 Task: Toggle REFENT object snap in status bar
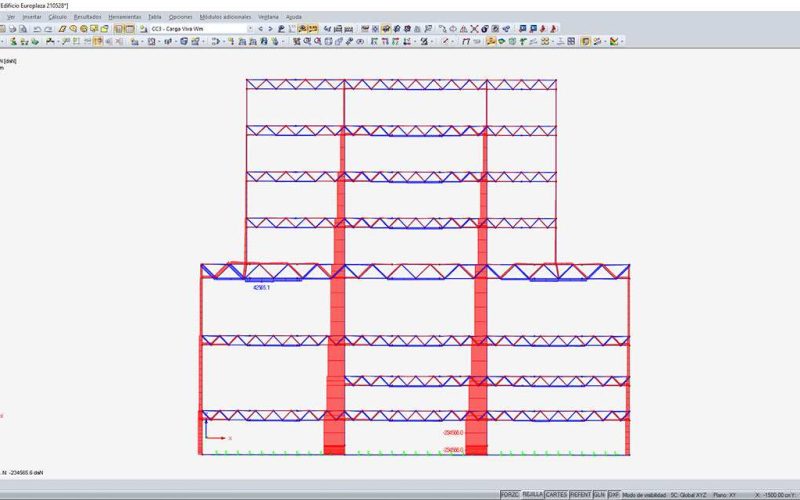coord(580,495)
